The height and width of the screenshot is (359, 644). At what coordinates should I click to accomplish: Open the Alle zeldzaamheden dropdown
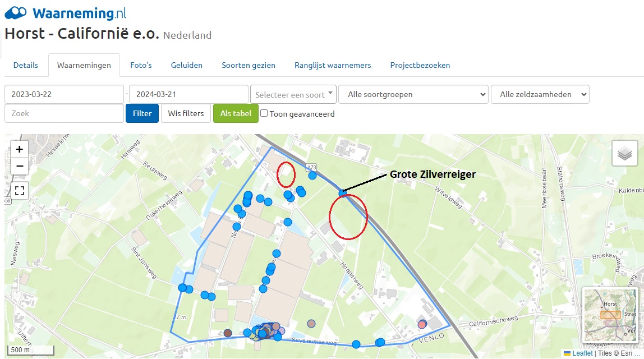click(x=540, y=94)
